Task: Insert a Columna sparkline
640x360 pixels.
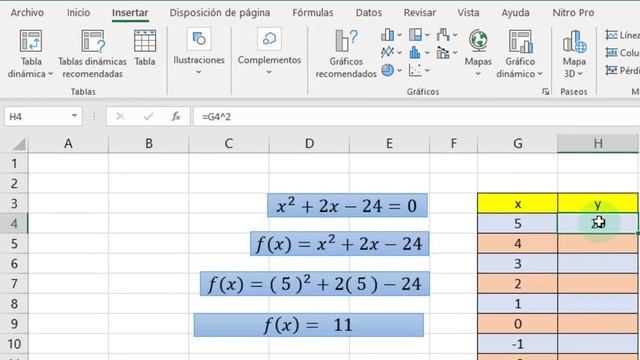Action: click(622, 53)
